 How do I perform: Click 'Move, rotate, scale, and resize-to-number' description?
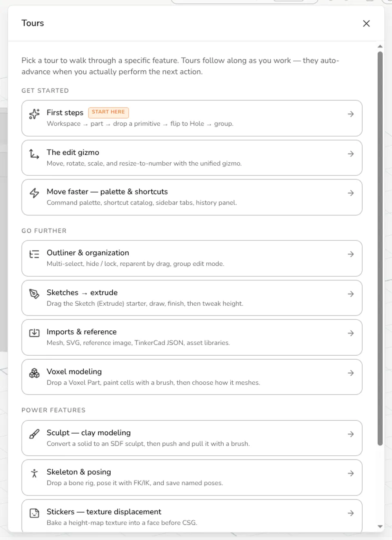click(x=144, y=163)
